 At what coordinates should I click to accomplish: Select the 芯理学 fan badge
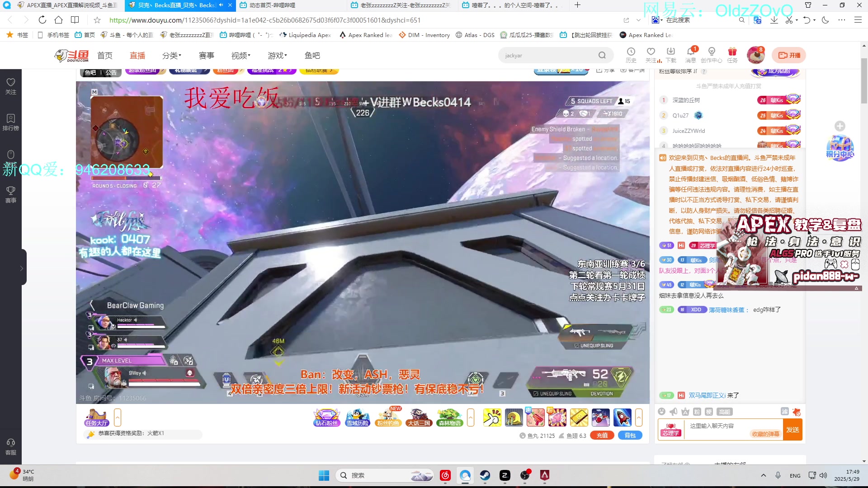pyautogui.click(x=671, y=430)
